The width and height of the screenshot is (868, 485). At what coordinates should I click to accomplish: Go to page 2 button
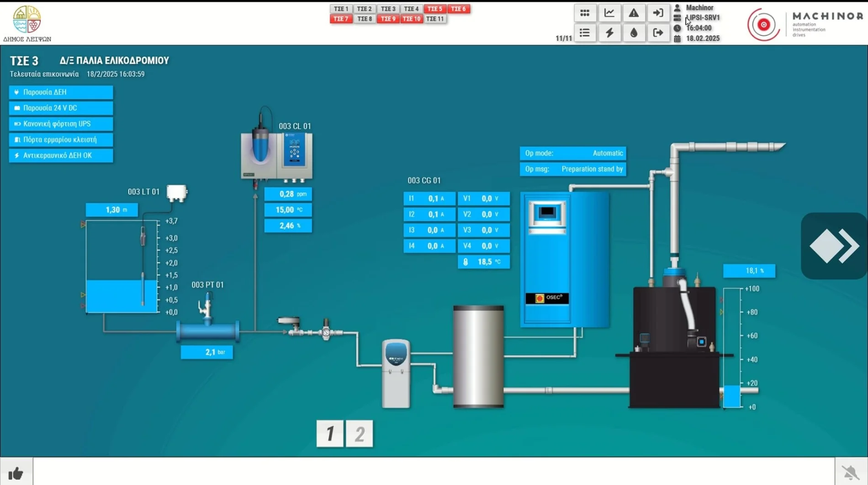point(360,433)
